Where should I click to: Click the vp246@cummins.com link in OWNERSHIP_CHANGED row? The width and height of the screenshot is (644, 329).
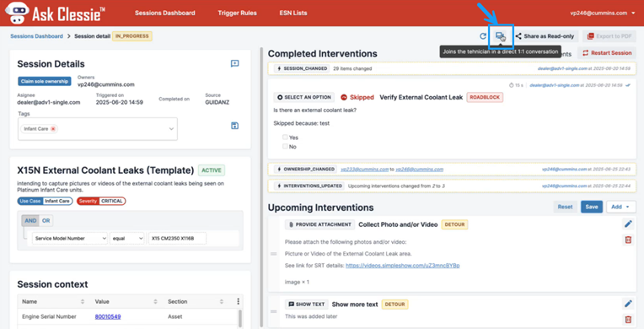pos(419,169)
